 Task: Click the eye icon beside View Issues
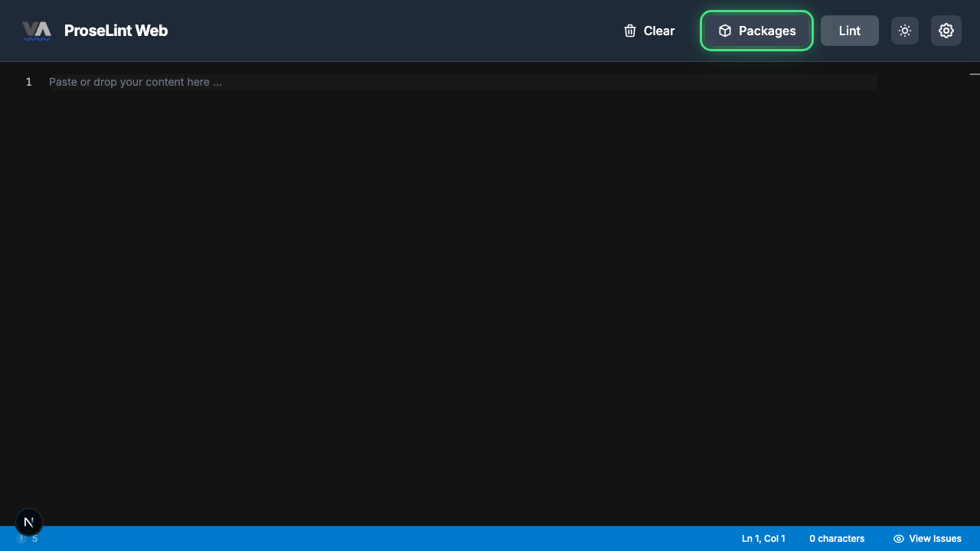click(899, 538)
